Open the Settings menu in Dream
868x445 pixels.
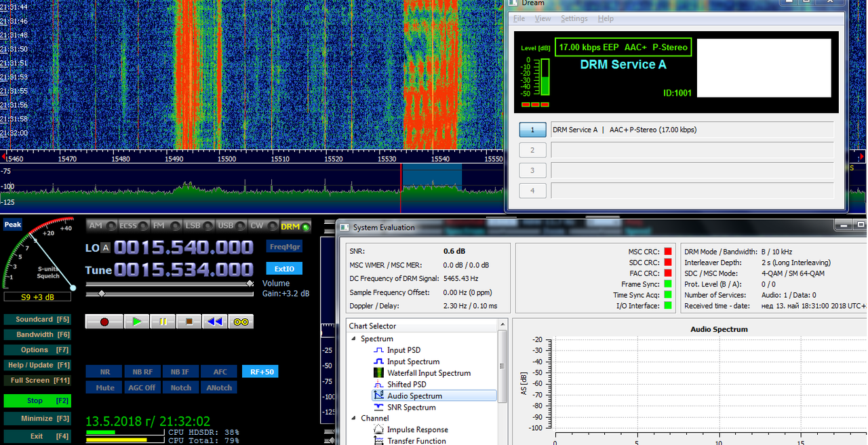[574, 19]
